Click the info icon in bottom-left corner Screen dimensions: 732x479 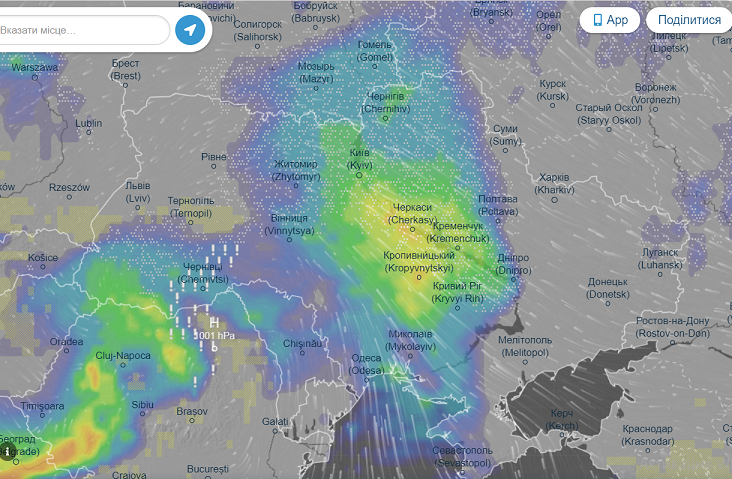[x=9, y=452]
